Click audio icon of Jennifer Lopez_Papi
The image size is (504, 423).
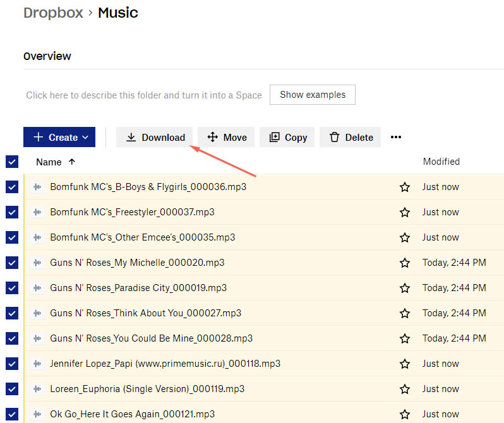click(x=37, y=364)
